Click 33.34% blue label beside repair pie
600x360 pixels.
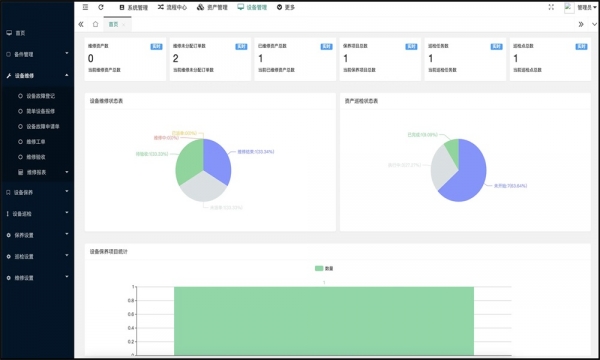[256, 152]
